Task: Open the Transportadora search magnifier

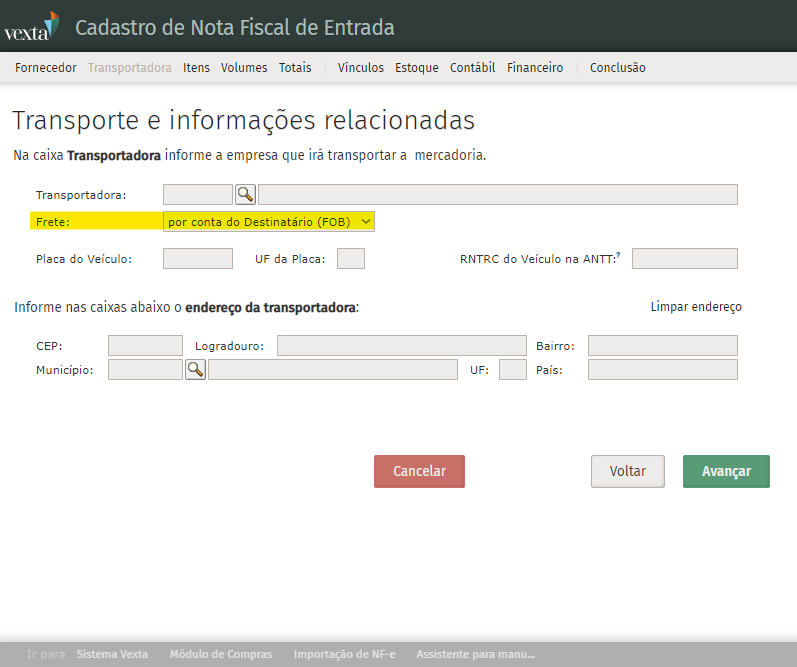Action: [x=245, y=194]
